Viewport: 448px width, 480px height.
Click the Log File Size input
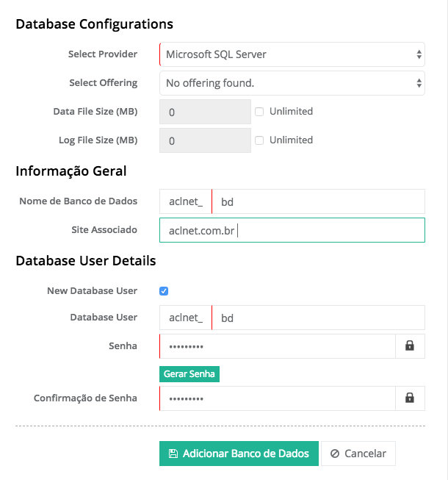point(205,140)
